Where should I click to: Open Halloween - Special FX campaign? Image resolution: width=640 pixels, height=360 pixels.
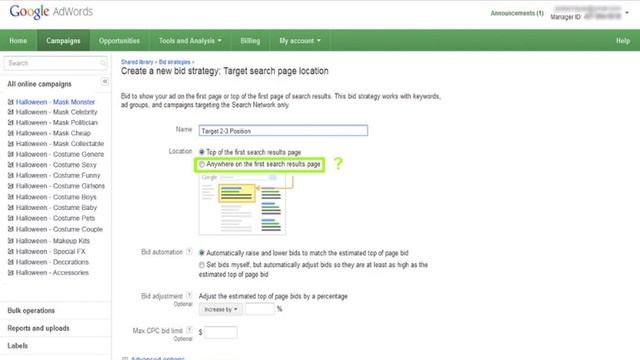pyautogui.click(x=51, y=251)
